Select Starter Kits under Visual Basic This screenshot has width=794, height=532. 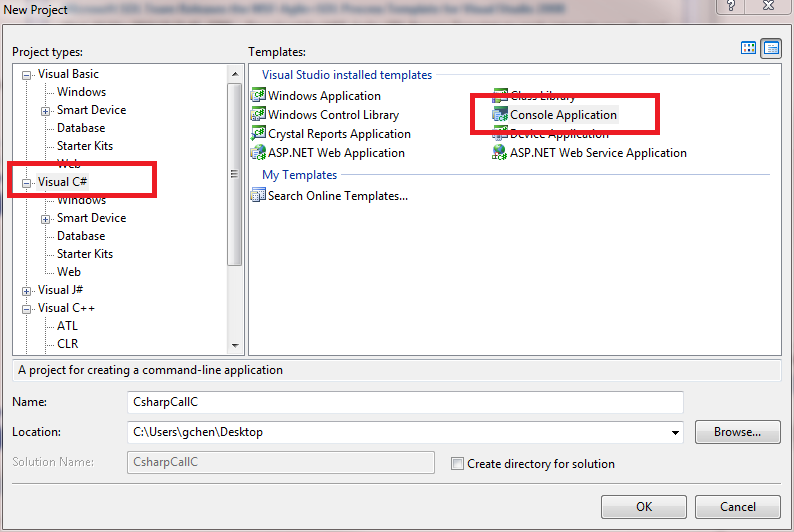point(85,146)
